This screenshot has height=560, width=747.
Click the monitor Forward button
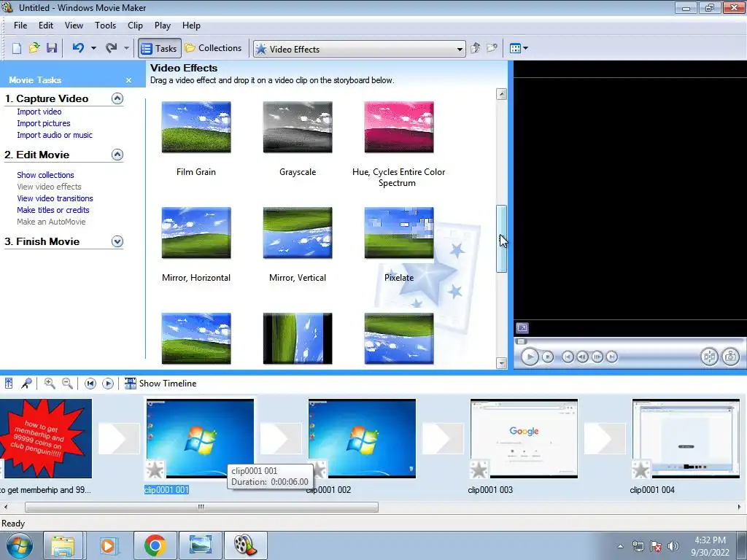[612, 357]
